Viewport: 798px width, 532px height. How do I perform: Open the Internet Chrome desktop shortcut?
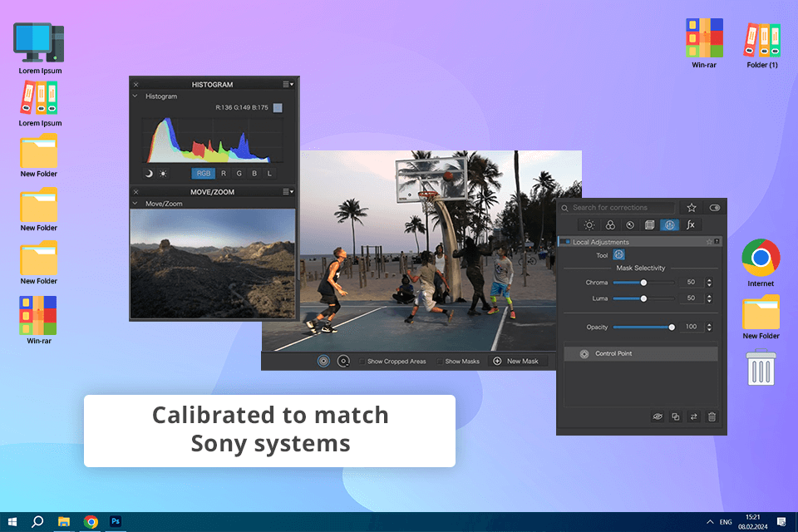tap(761, 263)
